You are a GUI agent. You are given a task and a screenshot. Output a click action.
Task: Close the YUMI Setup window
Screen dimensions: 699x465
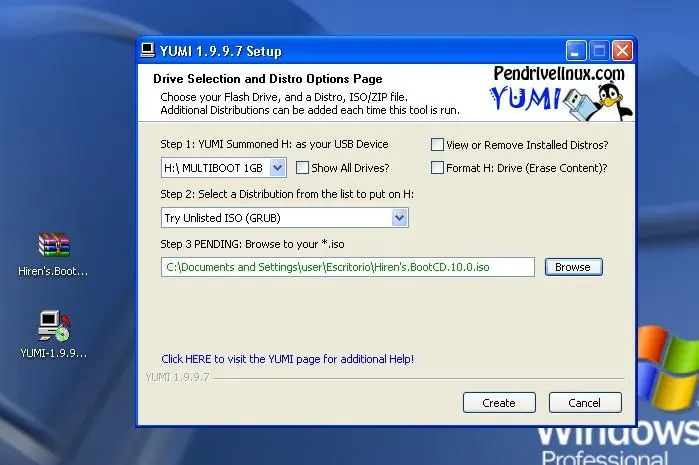[622, 50]
